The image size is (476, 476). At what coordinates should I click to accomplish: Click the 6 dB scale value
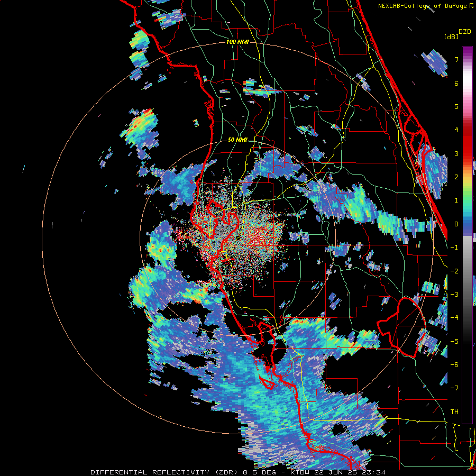tap(456, 83)
